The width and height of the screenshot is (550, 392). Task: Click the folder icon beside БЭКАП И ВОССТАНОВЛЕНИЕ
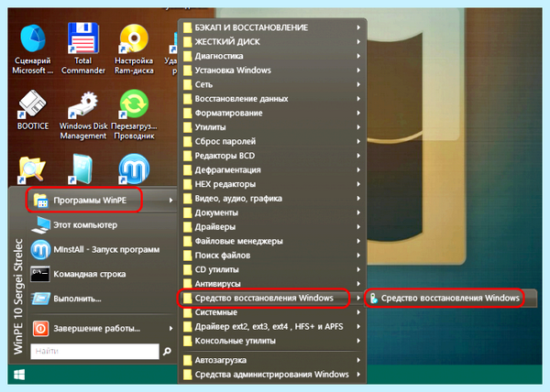pos(188,27)
